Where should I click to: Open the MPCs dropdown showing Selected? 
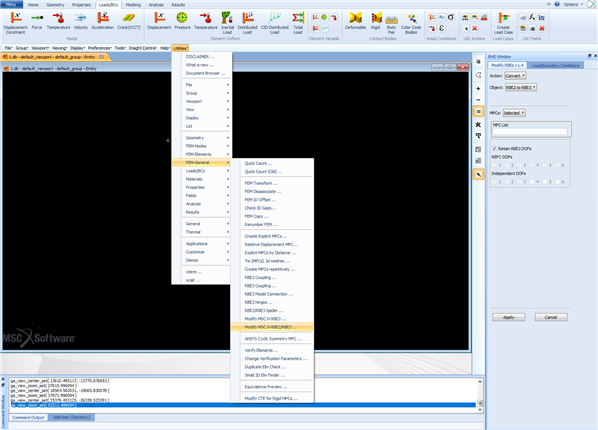pos(514,113)
